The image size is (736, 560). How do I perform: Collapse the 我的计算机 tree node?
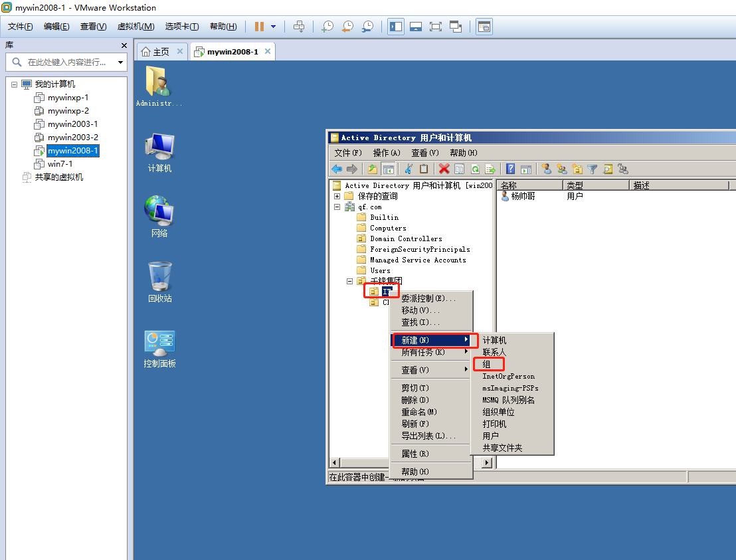[14, 84]
